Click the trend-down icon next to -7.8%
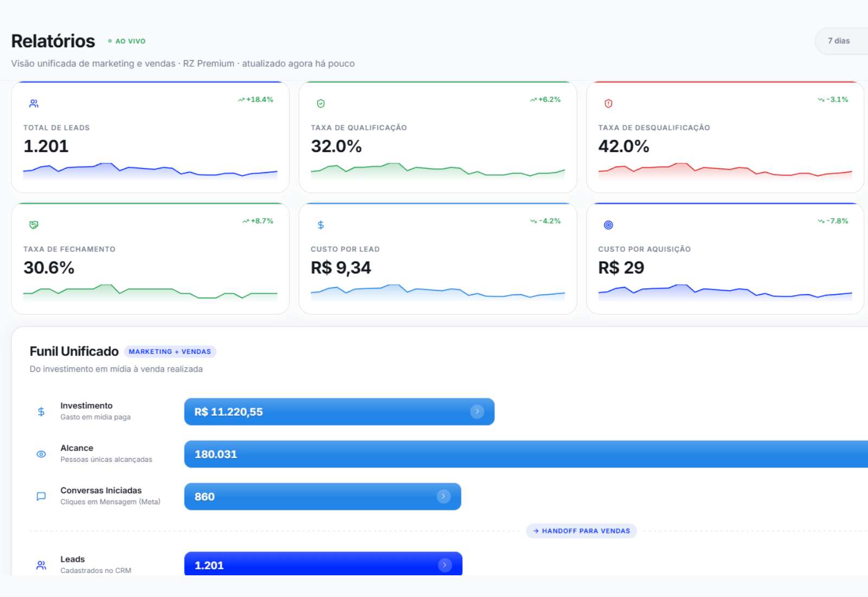868x597 pixels. [821, 221]
